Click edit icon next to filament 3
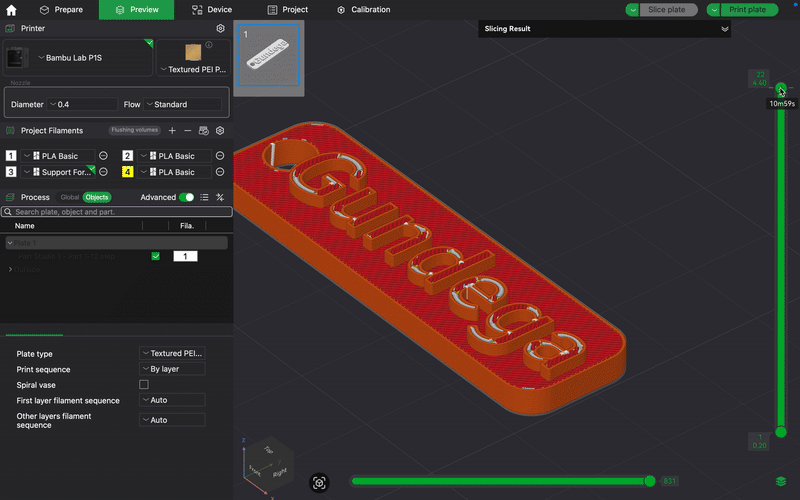The image size is (800, 500). [x=104, y=172]
